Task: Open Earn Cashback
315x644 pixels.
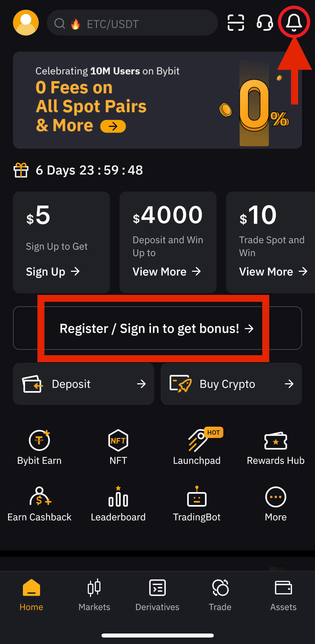Action: pos(39,504)
